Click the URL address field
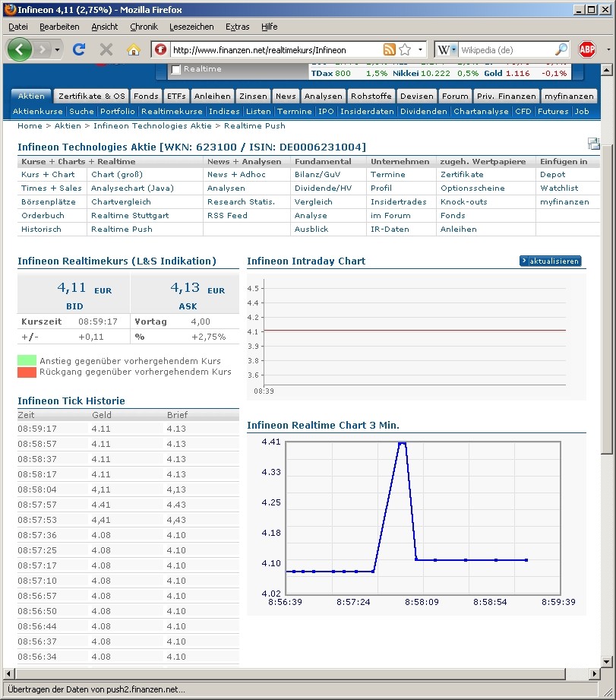 pos(275,50)
